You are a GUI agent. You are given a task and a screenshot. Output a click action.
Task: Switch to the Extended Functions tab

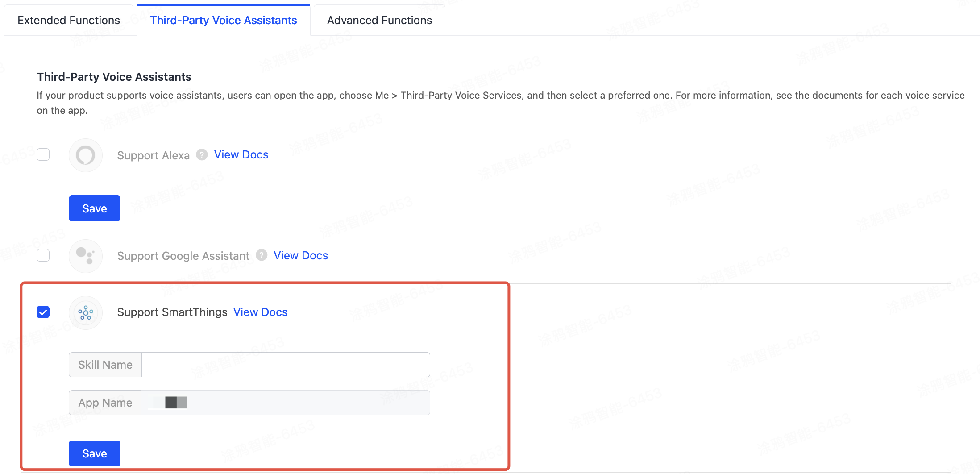point(69,20)
